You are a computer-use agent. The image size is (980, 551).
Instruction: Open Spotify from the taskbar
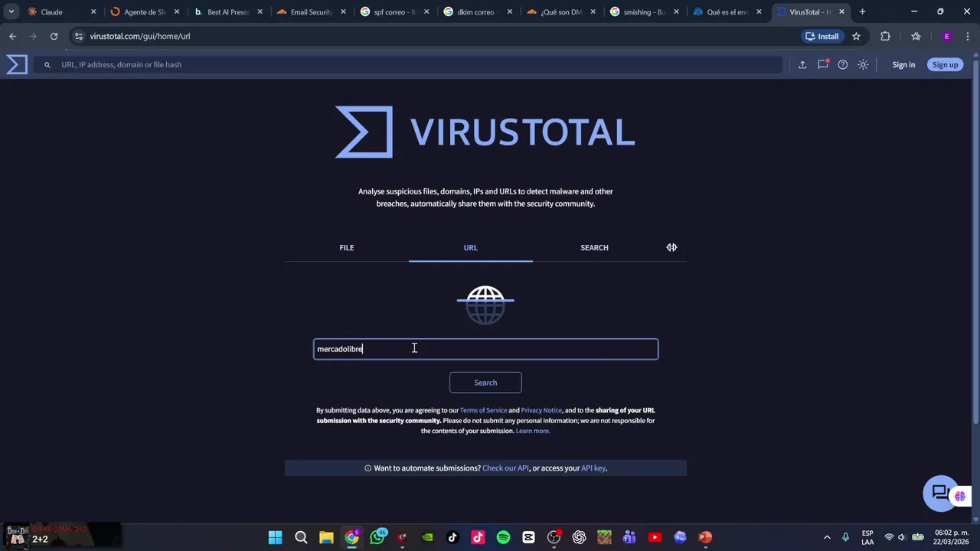tap(503, 537)
